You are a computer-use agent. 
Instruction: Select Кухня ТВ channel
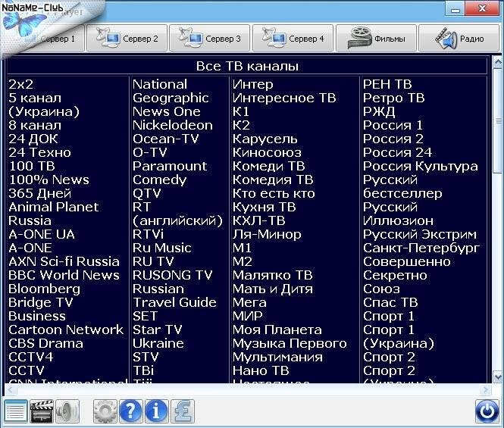tap(265, 207)
